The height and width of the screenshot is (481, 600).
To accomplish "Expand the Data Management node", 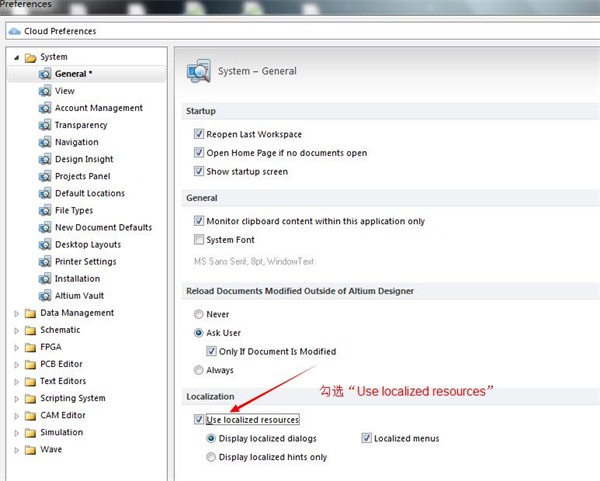I will coord(16,313).
